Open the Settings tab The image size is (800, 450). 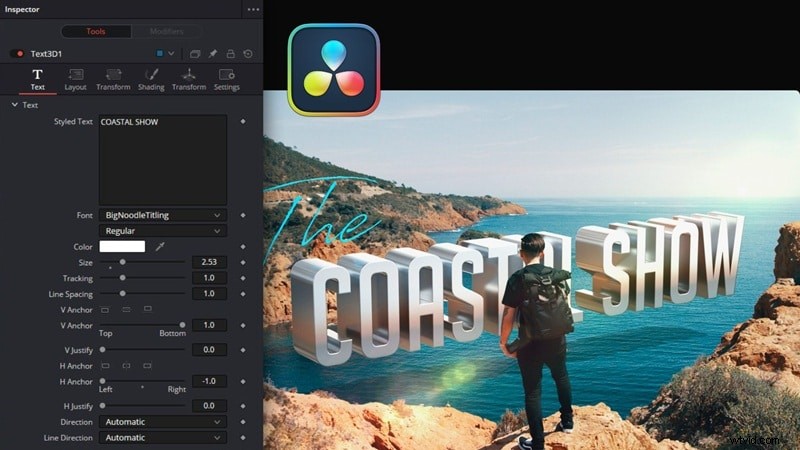point(227,80)
